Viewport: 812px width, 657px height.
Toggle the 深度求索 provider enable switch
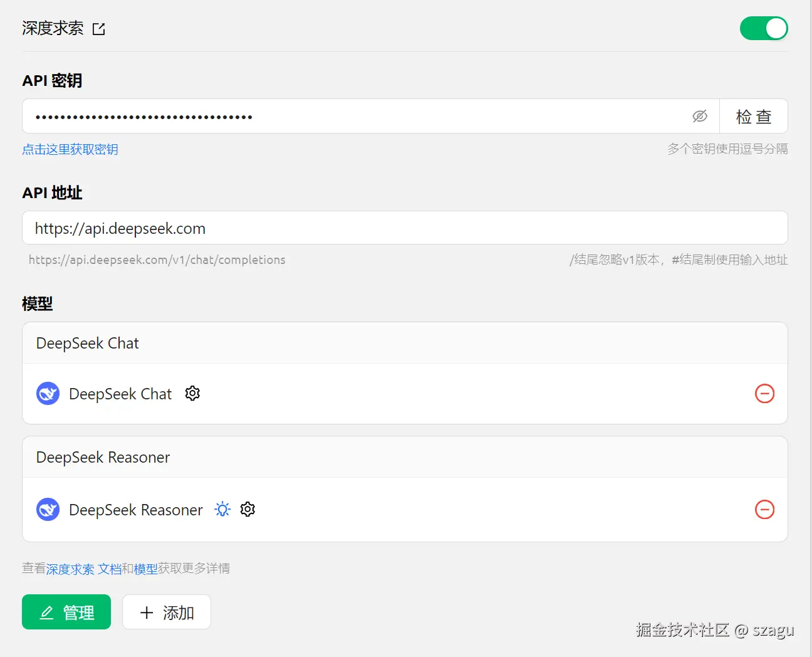point(764,28)
